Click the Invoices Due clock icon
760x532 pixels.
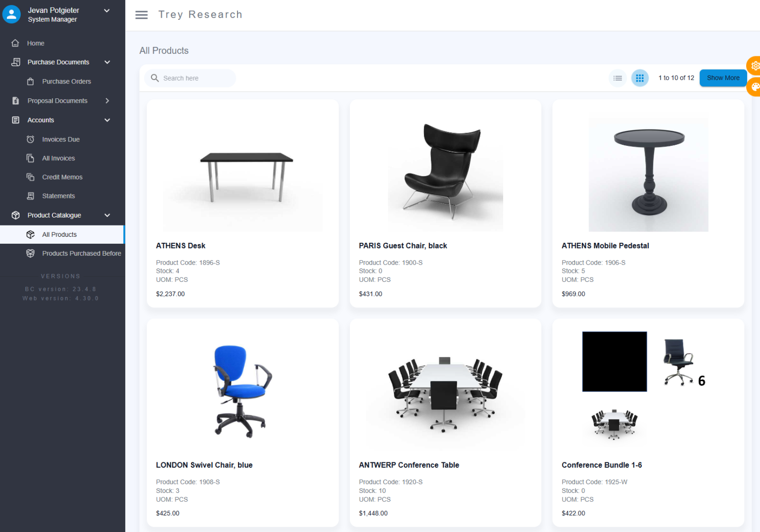coord(30,139)
